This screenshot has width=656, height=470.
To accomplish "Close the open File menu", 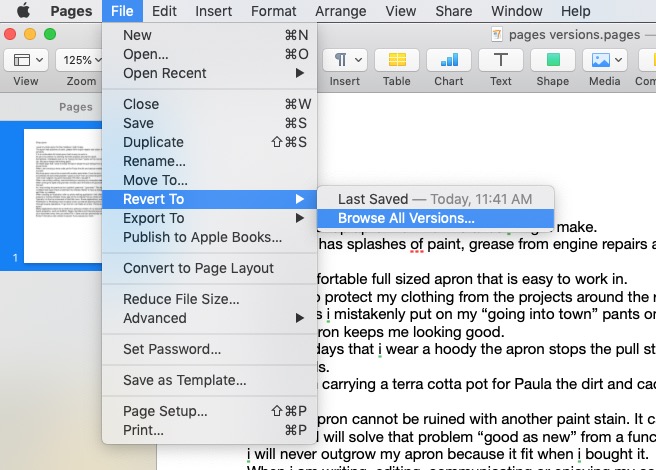I will click(x=122, y=11).
